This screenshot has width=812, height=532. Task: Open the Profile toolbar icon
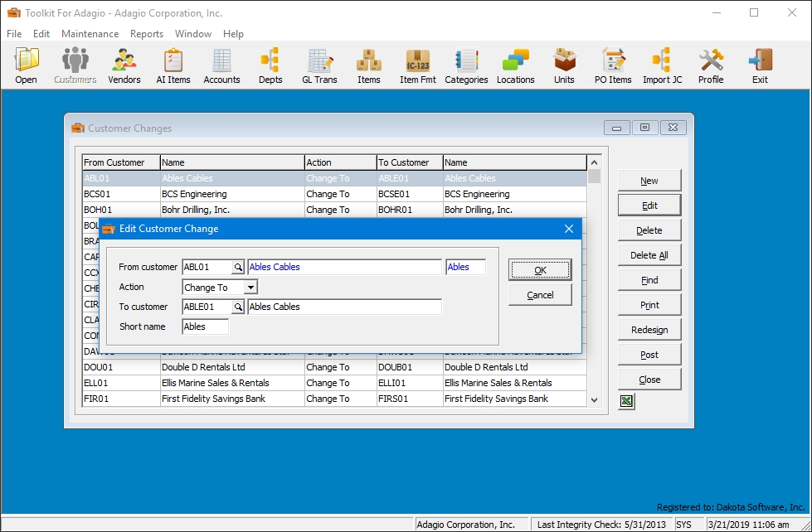[x=711, y=65]
